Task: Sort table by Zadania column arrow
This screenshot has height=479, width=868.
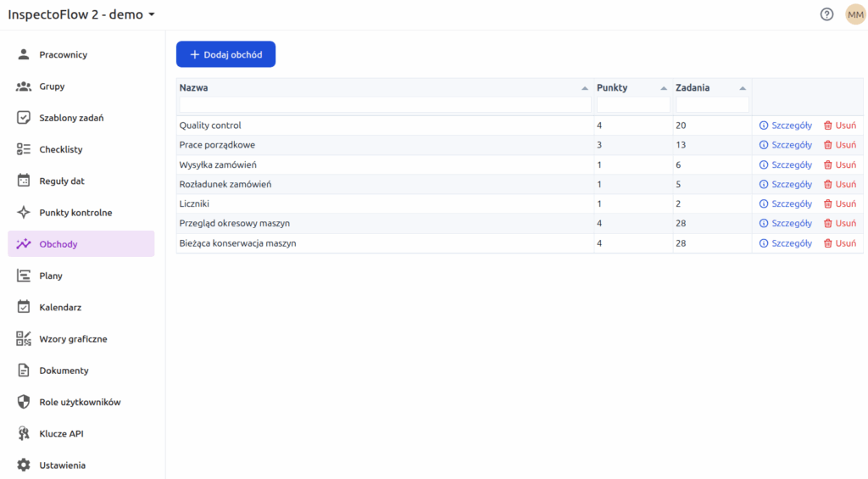Action: [743, 88]
